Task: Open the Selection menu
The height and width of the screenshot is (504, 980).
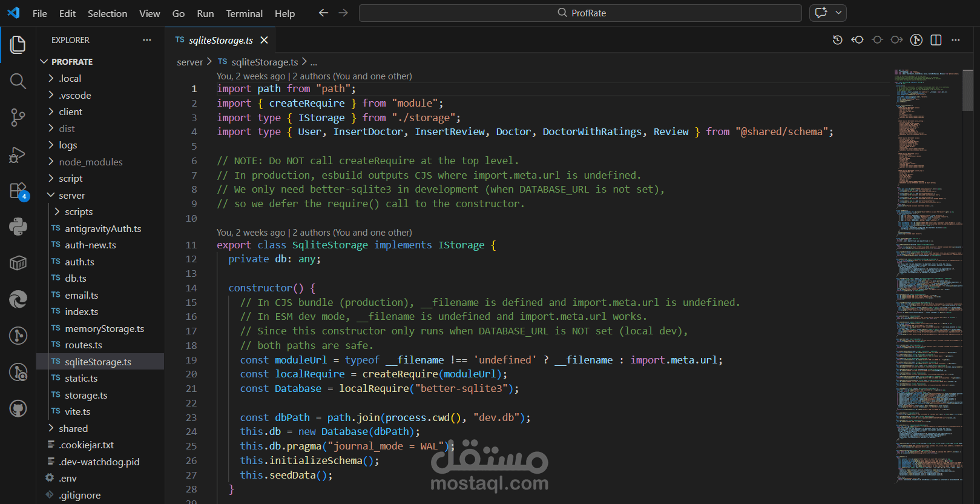Action: pos(107,13)
